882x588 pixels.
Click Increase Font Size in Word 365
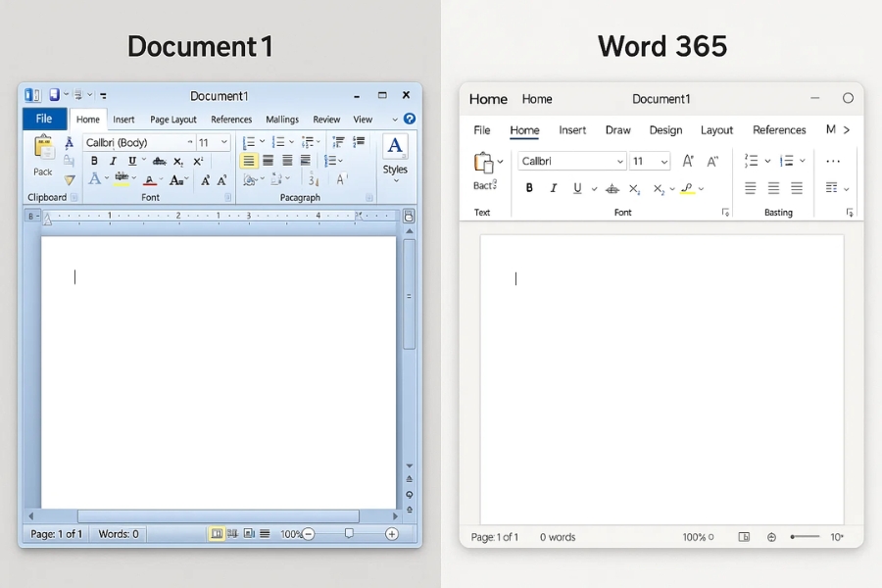(x=687, y=162)
